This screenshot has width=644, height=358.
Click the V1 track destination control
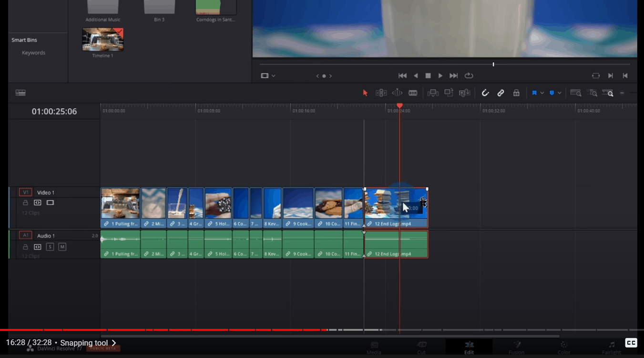click(x=25, y=192)
